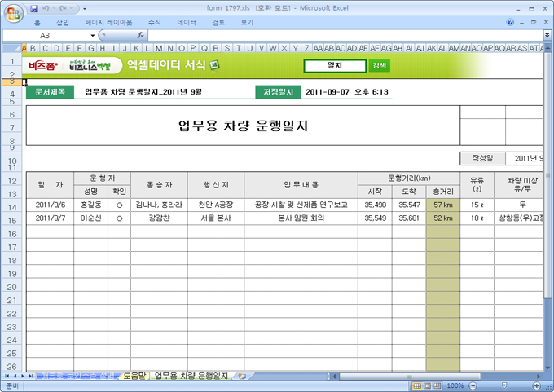Open the 삽입 ribbon tab
Viewport: 554px width, 392px height.
tap(63, 23)
